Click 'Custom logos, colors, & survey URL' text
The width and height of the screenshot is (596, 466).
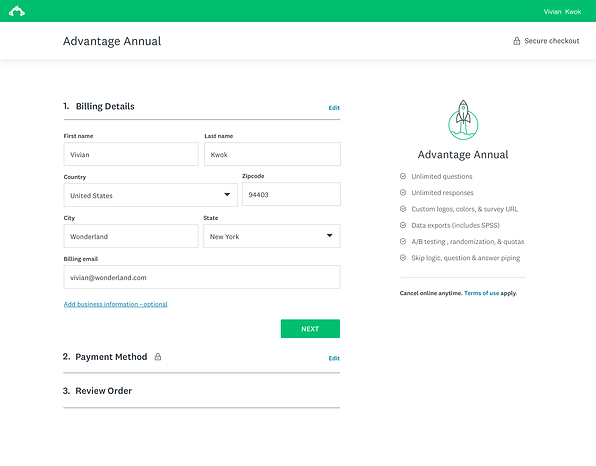(x=464, y=209)
